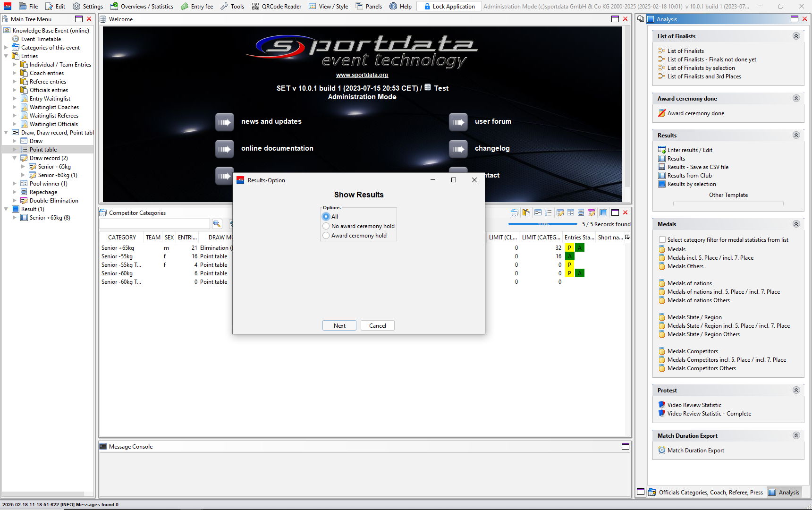Open Overviews / Statistics menu
This screenshot has height=510, width=812.
pyautogui.click(x=142, y=6)
